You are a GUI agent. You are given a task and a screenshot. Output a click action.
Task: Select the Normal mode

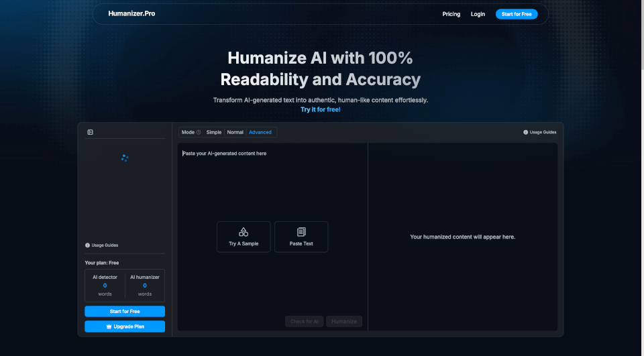pos(235,132)
